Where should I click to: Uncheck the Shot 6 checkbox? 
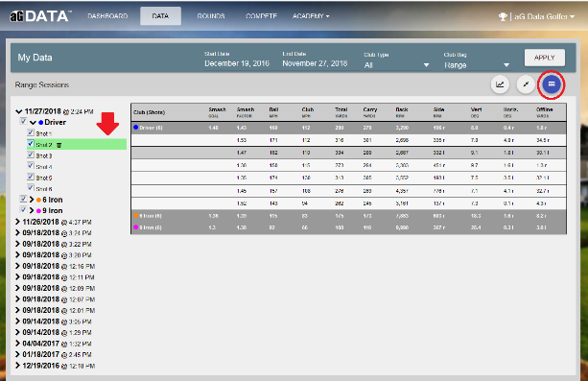(31, 187)
